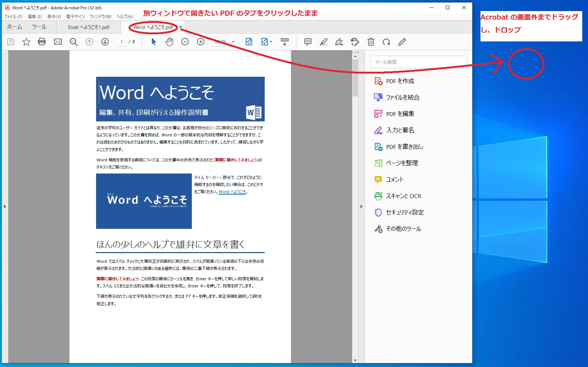Open the ヘルプ menu
This screenshot has width=588, height=367.
pyautogui.click(x=124, y=17)
